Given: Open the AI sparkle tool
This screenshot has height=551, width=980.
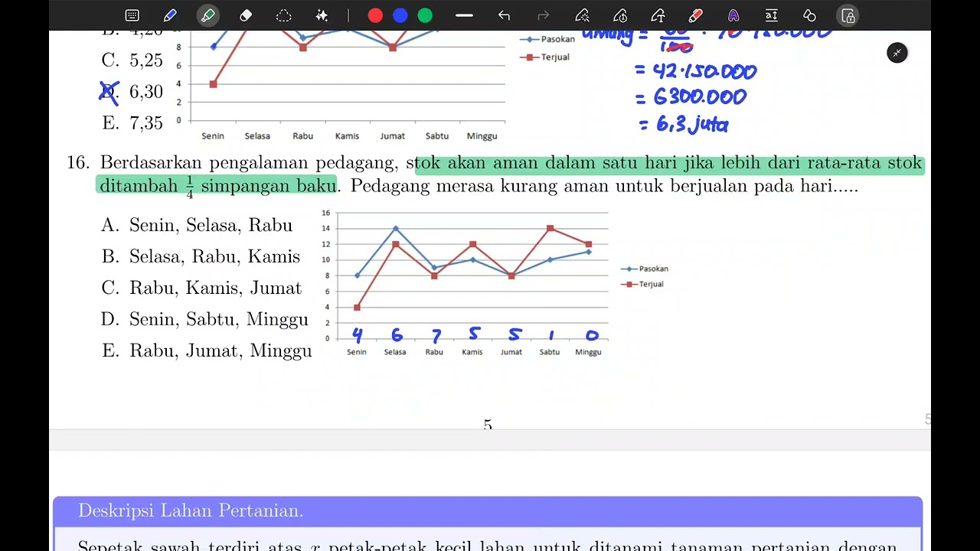Looking at the screenshot, I should pos(322,15).
